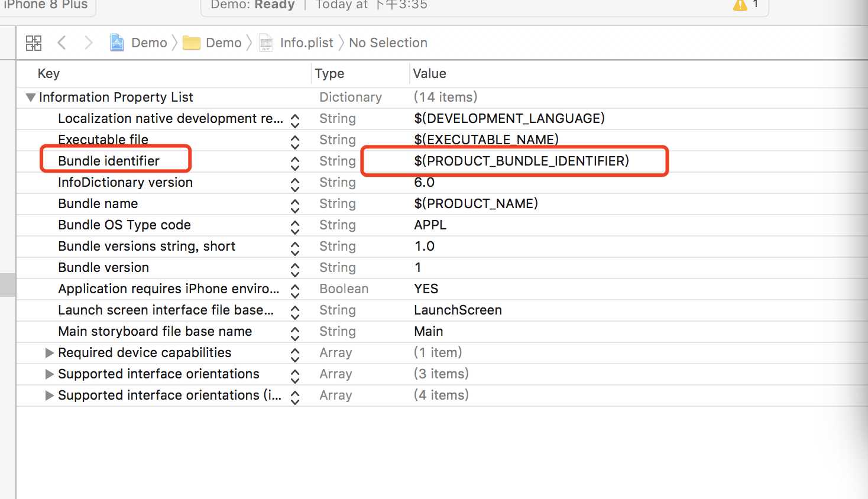Select the Demo folder icon in breadcrumb
Viewport: 868px width, 499px height.
[192, 43]
